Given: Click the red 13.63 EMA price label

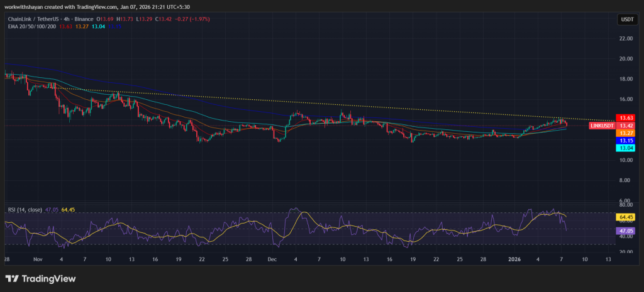Looking at the screenshot, I should [626, 117].
